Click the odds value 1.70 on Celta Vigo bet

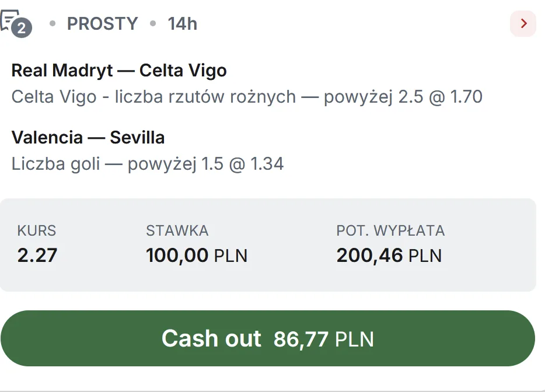coord(467,96)
